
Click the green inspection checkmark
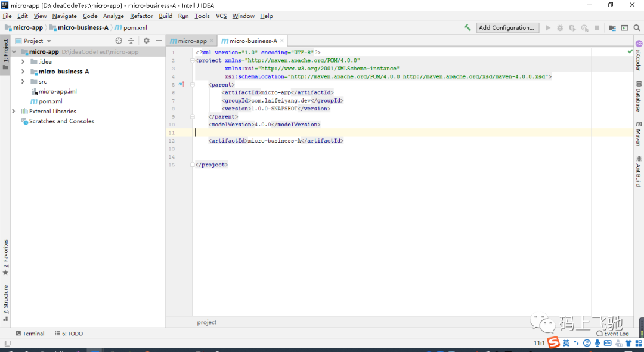(630, 51)
